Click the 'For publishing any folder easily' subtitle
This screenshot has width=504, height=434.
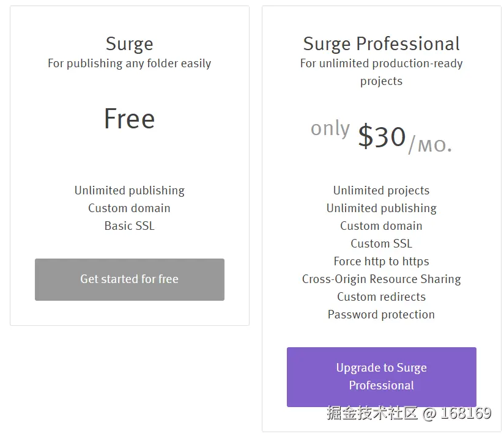pos(129,64)
